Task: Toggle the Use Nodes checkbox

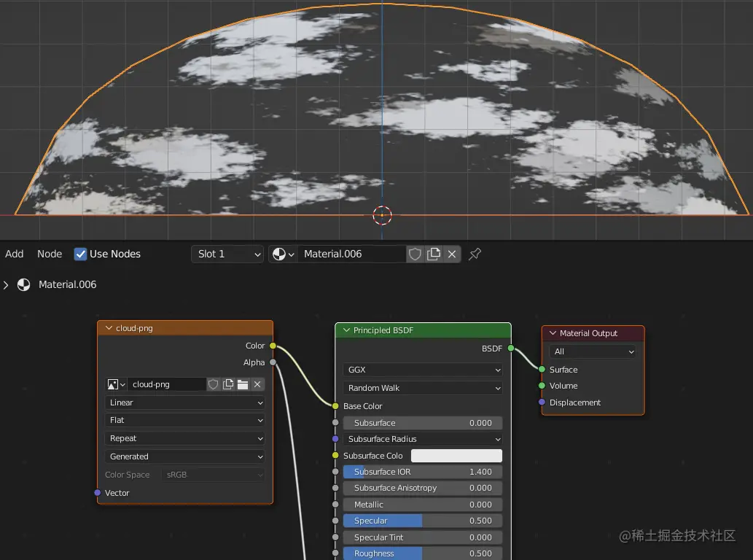Action: click(81, 254)
